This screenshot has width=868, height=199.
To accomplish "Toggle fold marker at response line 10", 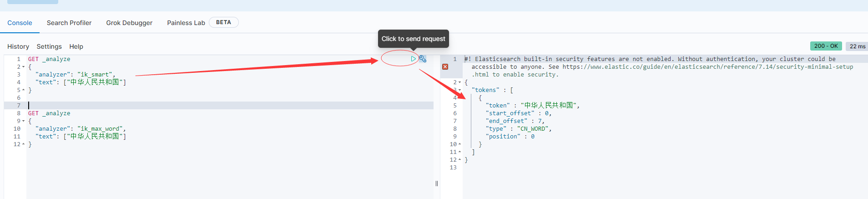I will pyautogui.click(x=459, y=144).
